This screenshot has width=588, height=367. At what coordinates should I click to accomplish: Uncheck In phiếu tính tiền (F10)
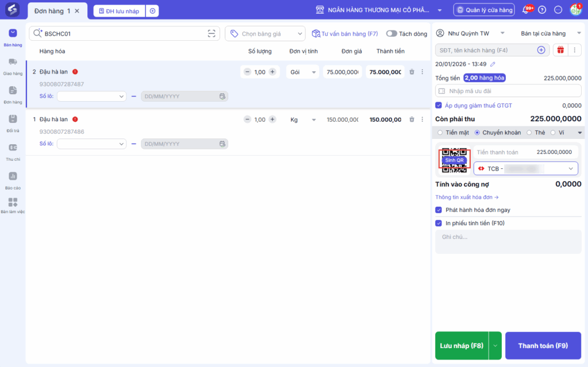point(438,223)
